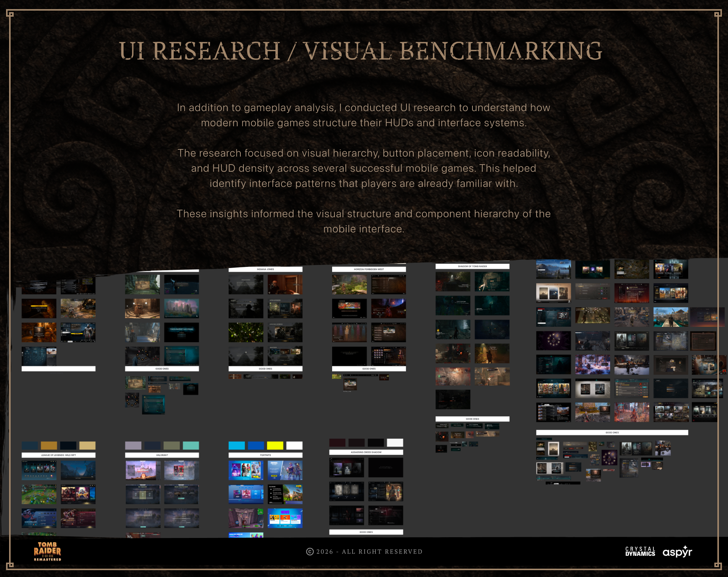
Task: Click Good Ones bar under Assassins Creed Shadow
Action: coord(366,532)
